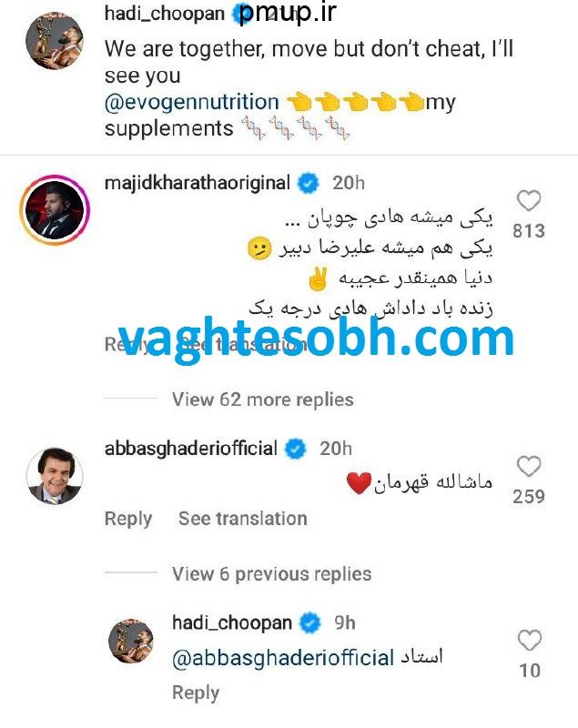
Task: Open hadi_choopan username on the 9h reply
Action: click(232, 622)
